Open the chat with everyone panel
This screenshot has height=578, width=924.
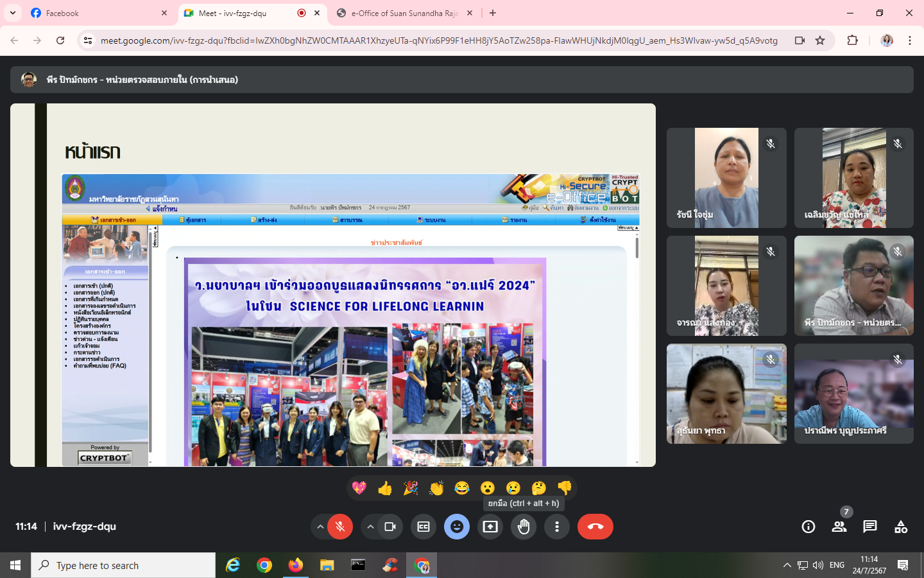click(x=870, y=527)
